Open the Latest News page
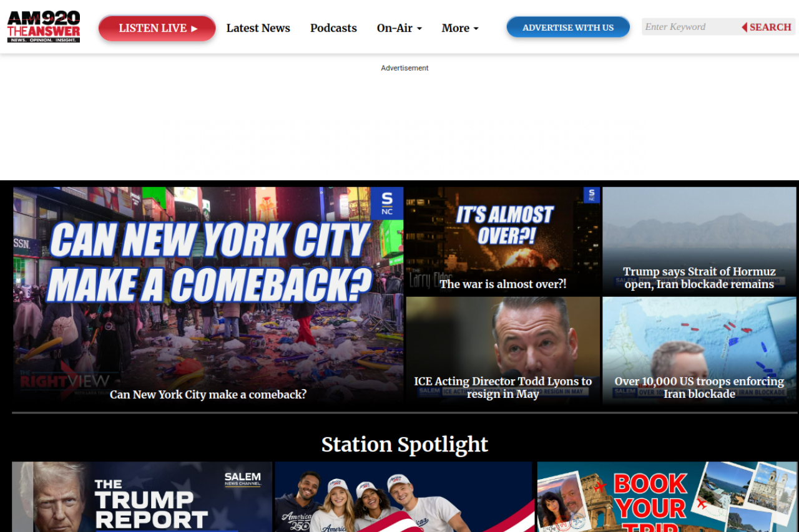 [258, 28]
